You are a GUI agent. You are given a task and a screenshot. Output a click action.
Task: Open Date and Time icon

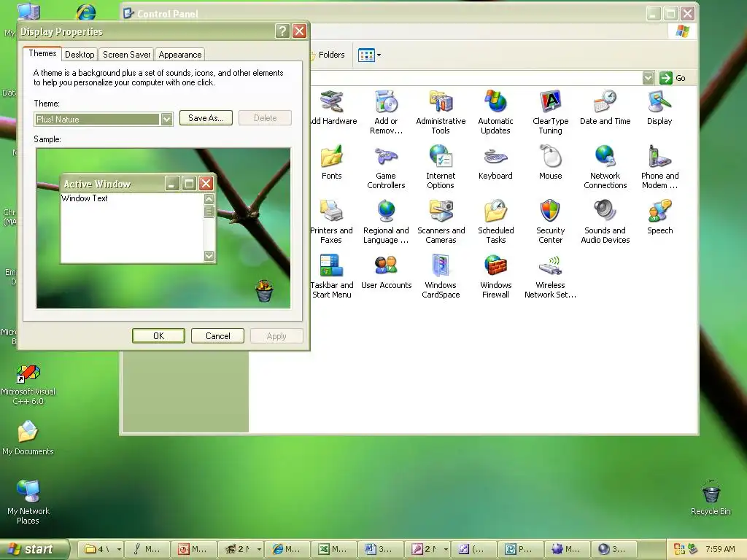pyautogui.click(x=605, y=108)
